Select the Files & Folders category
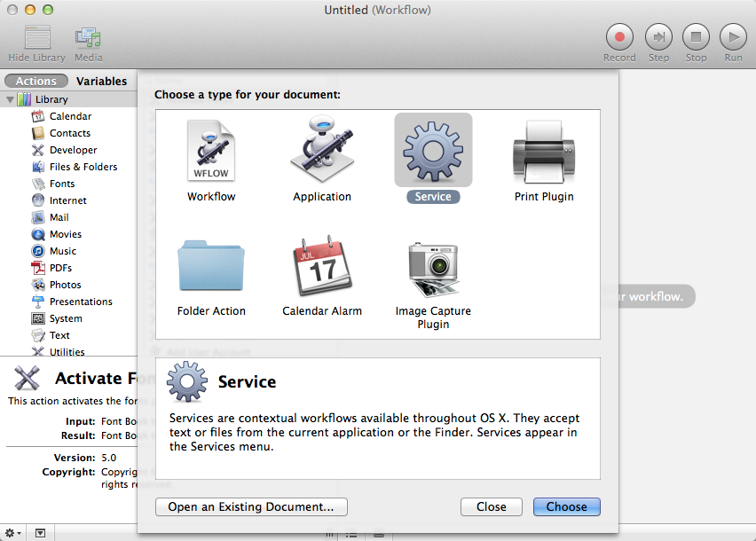The image size is (756, 541). (83, 167)
